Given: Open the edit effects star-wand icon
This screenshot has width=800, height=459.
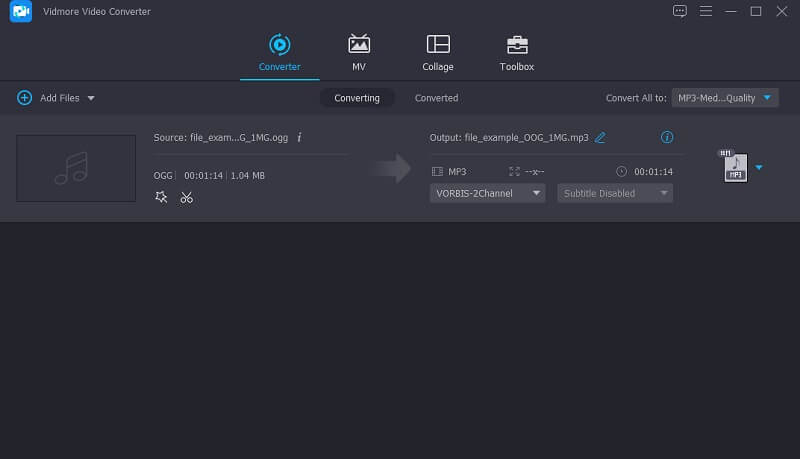Looking at the screenshot, I should point(161,197).
